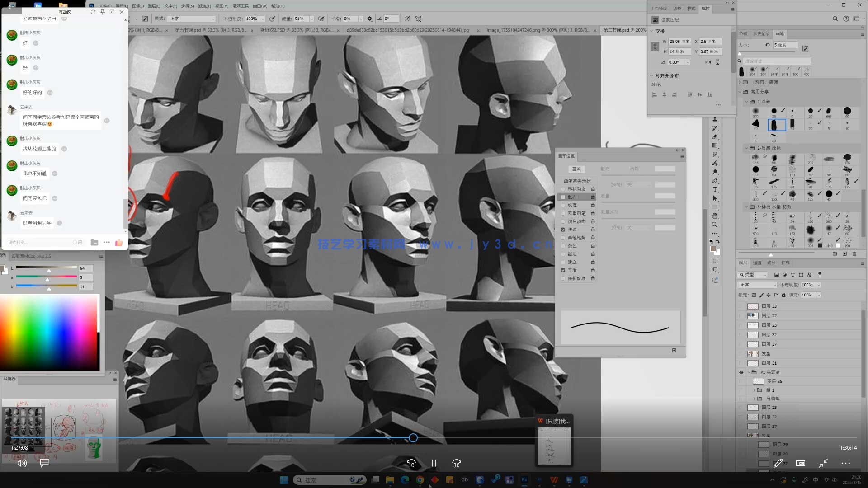Select the Type tool in toolbar

point(715,190)
